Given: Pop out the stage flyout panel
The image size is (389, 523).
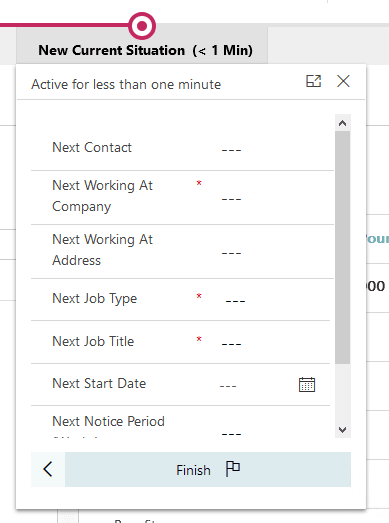Looking at the screenshot, I should tap(314, 81).
